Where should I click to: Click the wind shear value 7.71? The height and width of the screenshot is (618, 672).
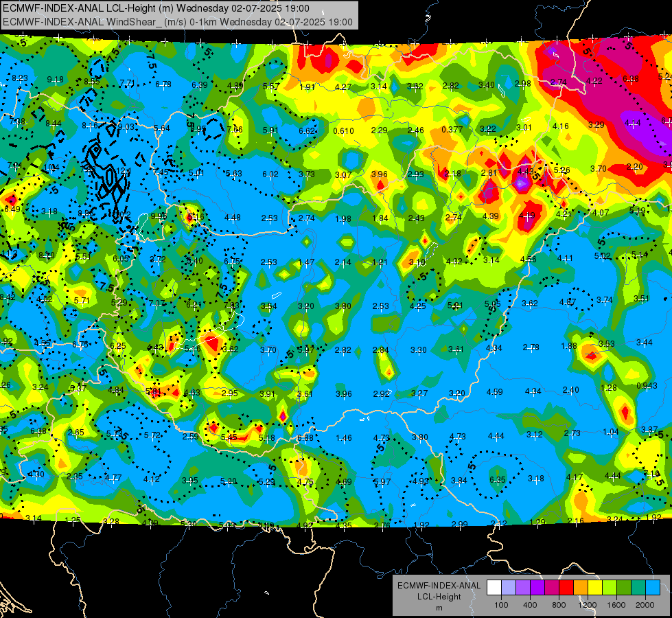[x=128, y=83]
